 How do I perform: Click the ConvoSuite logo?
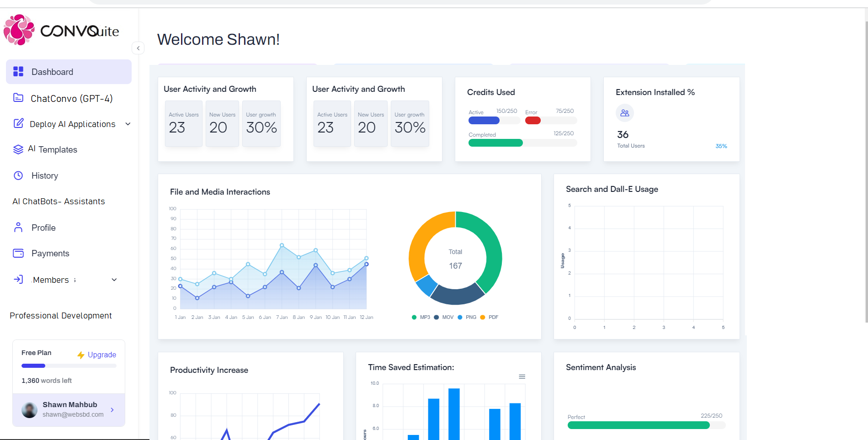tap(61, 30)
